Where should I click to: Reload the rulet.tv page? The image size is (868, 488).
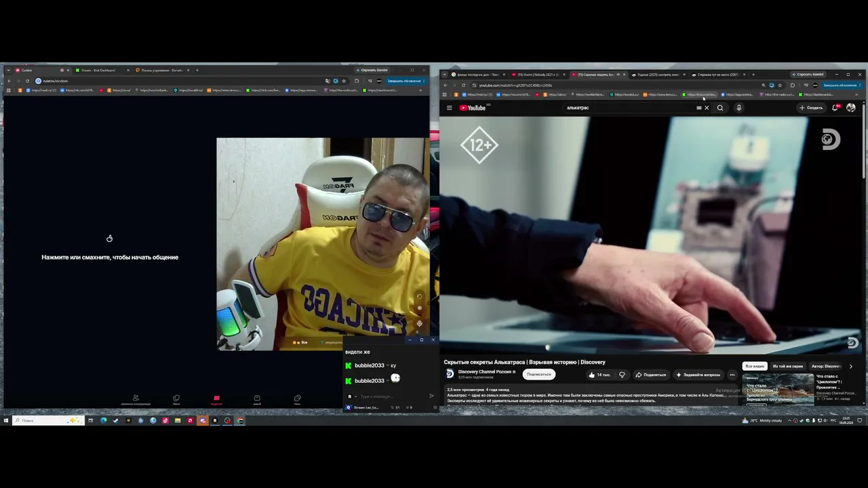(x=28, y=81)
